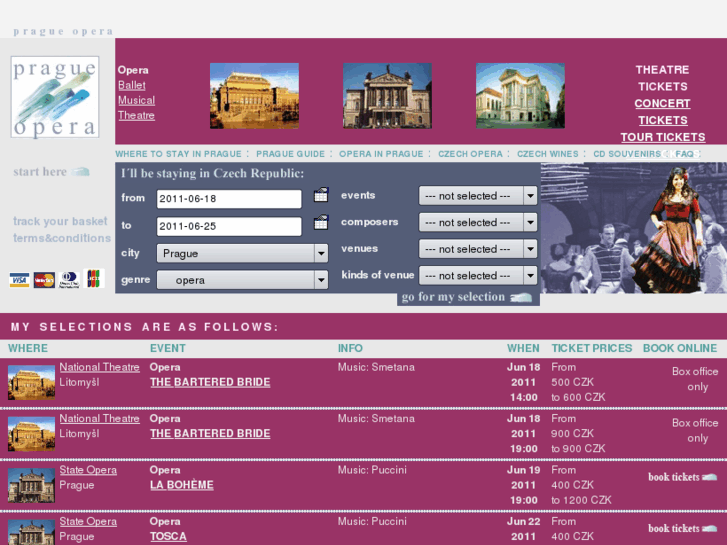Click the Tour Tickets link
This screenshot has width=727, height=545.
[x=663, y=137]
